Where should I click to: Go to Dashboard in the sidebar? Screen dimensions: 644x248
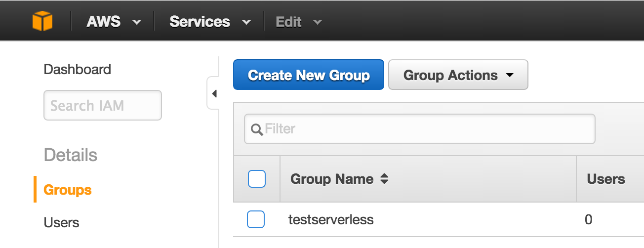click(78, 69)
